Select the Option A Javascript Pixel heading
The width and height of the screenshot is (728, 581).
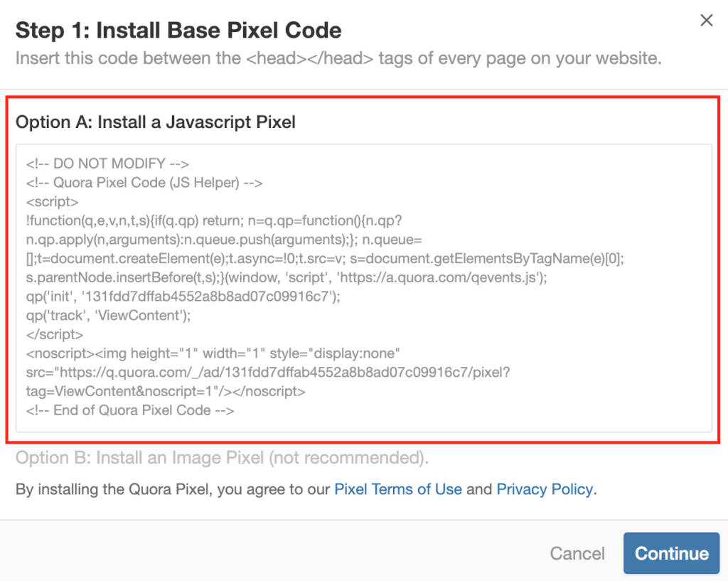pyautogui.click(x=156, y=122)
